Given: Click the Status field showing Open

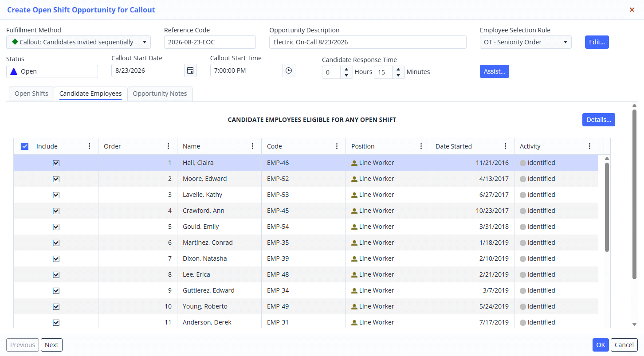Looking at the screenshot, I should pos(52,71).
